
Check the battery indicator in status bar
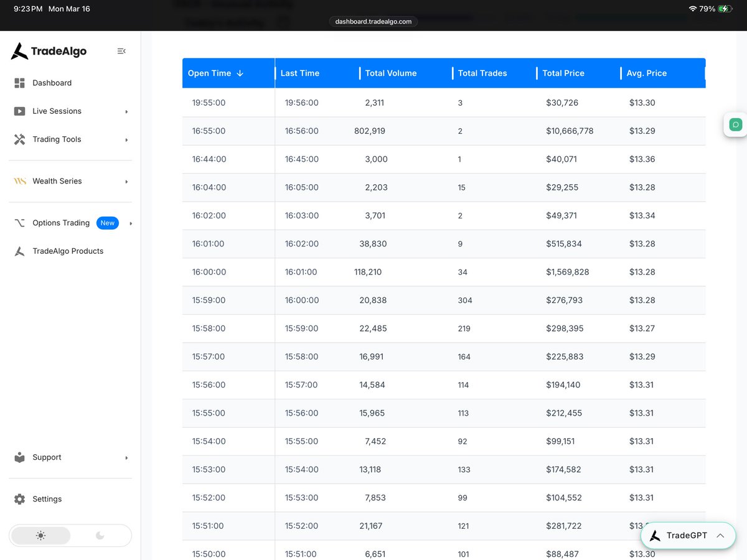(725, 9)
